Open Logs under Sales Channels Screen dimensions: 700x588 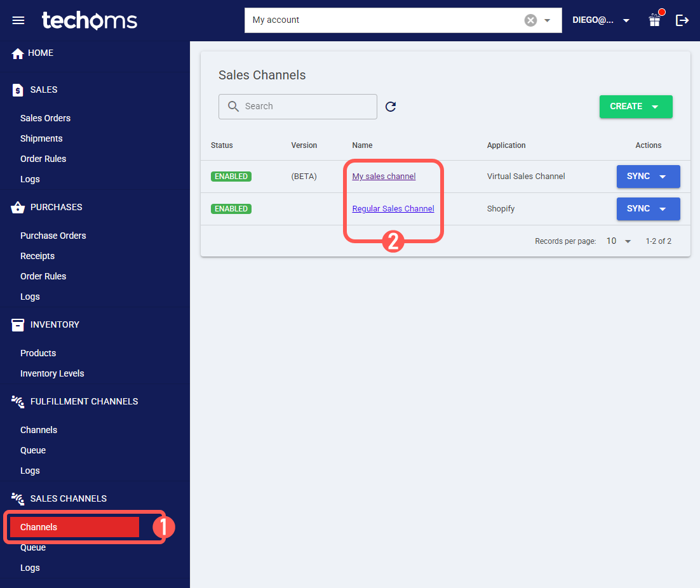coord(30,568)
